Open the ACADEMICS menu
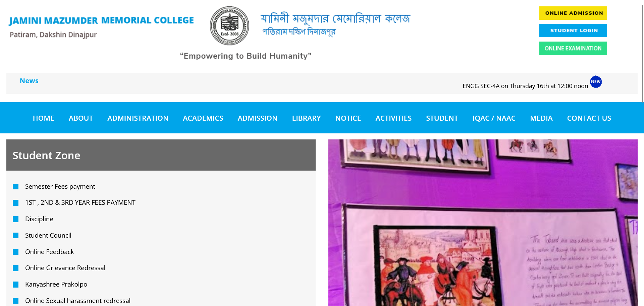 (203, 118)
